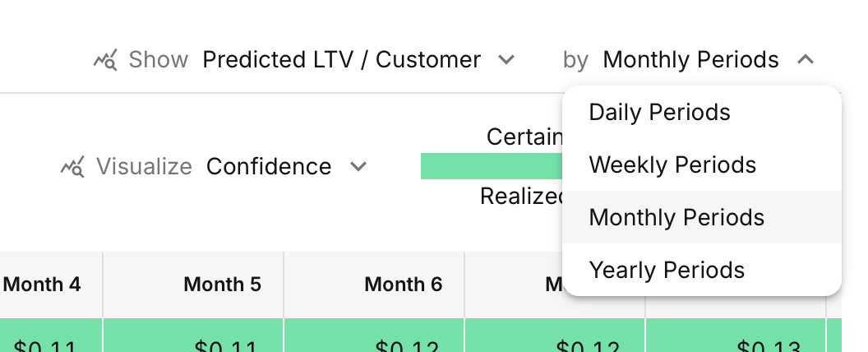Expand the chevron after Predicted LTV / Customer

[x=506, y=59]
